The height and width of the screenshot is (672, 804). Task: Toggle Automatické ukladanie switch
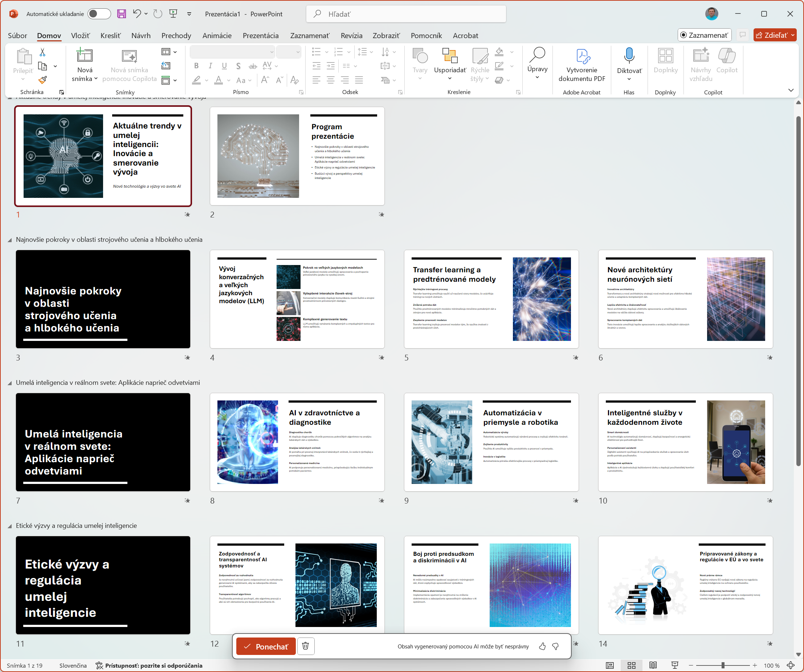99,14
